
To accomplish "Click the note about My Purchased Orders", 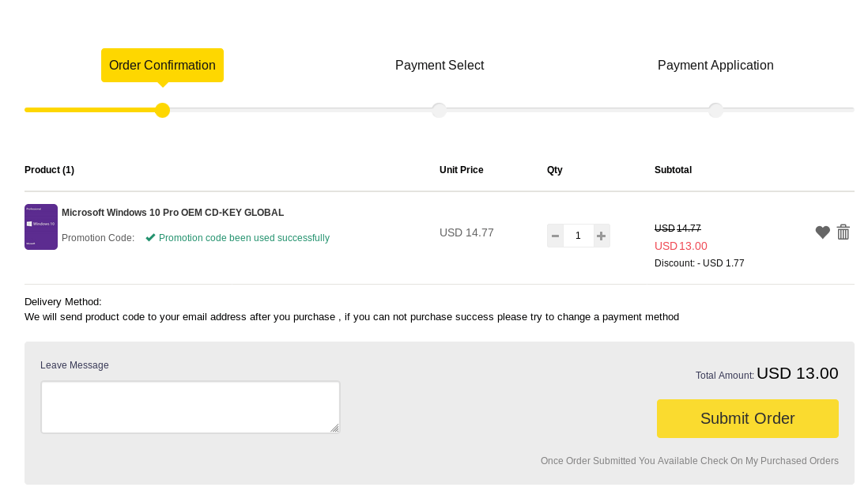I will coord(689,461).
